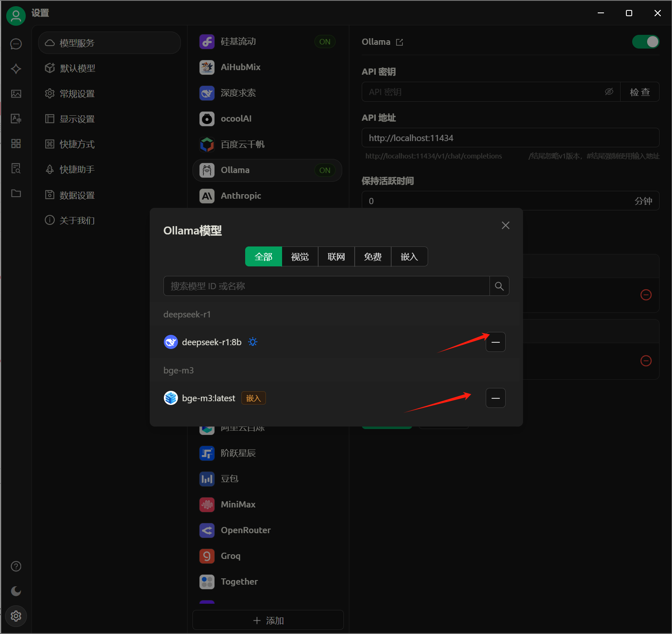Click the lower red remove-model circle icon

[x=646, y=361]
